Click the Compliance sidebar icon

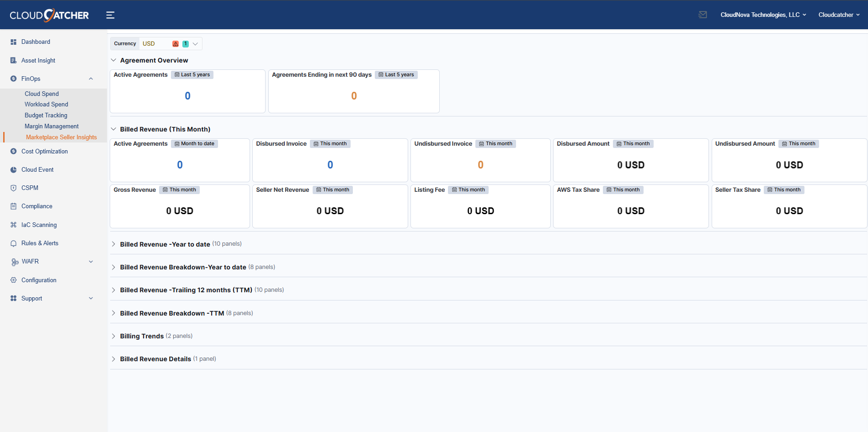click(13, 206)
